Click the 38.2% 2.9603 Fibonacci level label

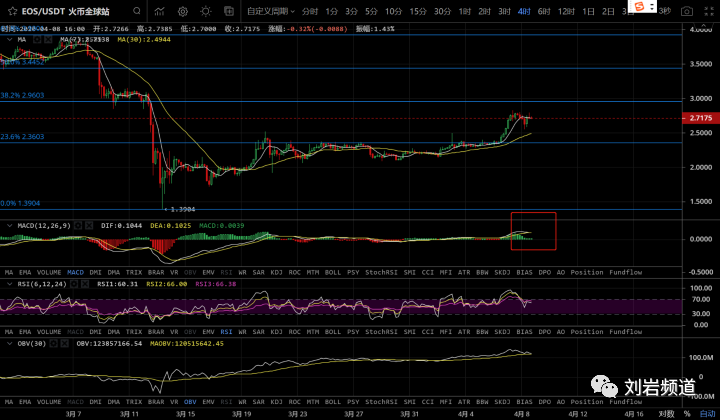coord(22,95)
